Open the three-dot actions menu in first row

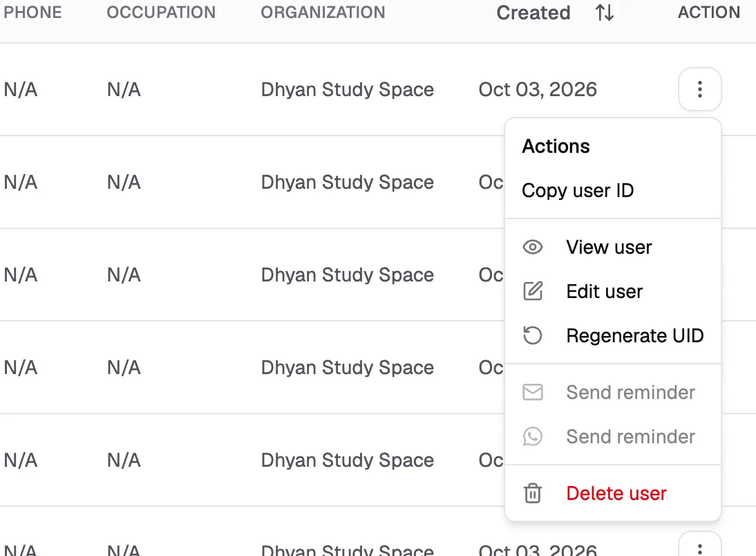699,89
